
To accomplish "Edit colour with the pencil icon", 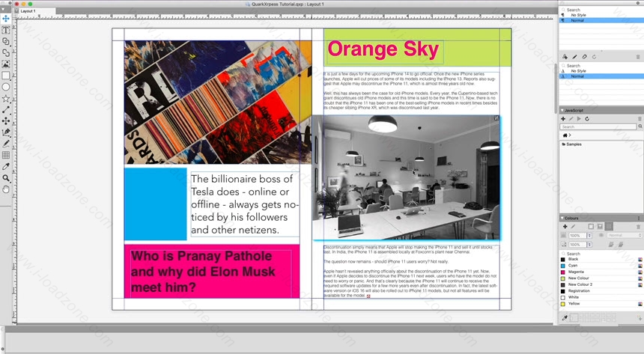I will coord(574,226).
